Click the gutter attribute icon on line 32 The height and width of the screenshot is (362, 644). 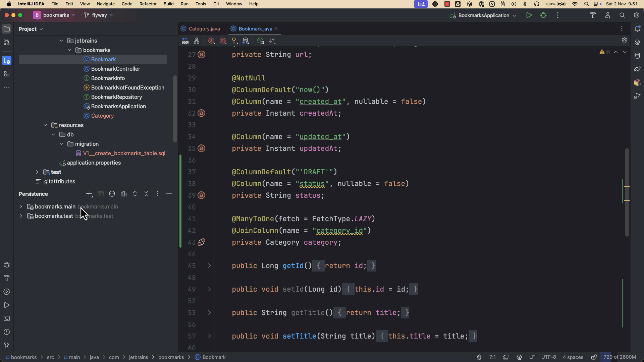click(x=201, y=113)
